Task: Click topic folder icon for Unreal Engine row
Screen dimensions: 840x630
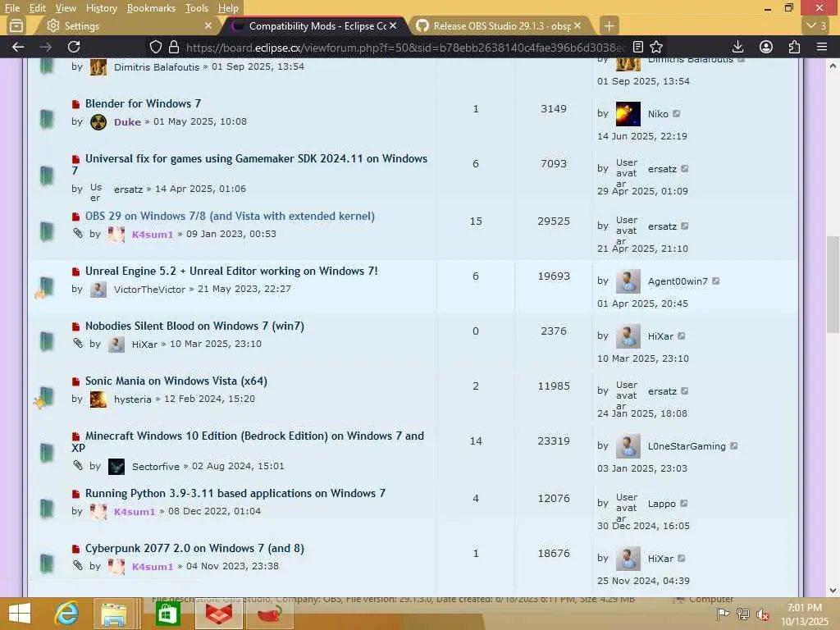Action: pos(47,286)
